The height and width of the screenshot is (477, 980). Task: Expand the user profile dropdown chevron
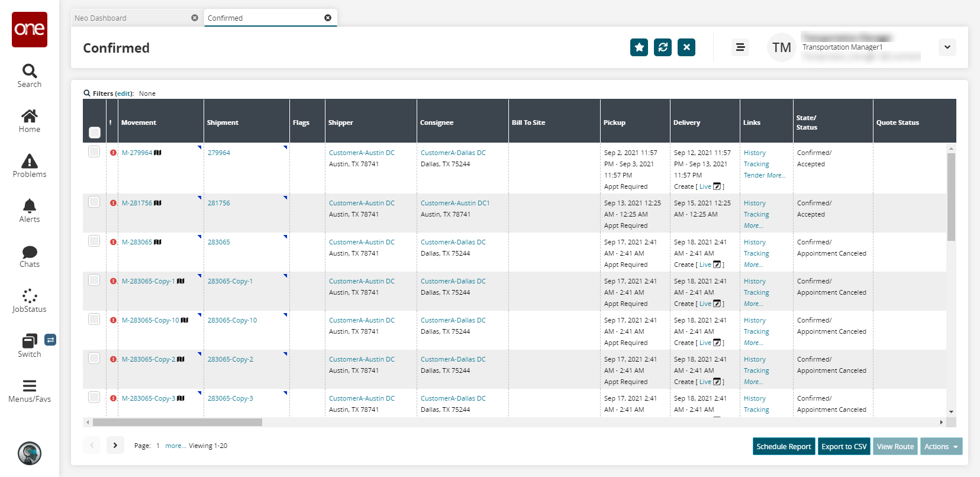pos(947,47)
